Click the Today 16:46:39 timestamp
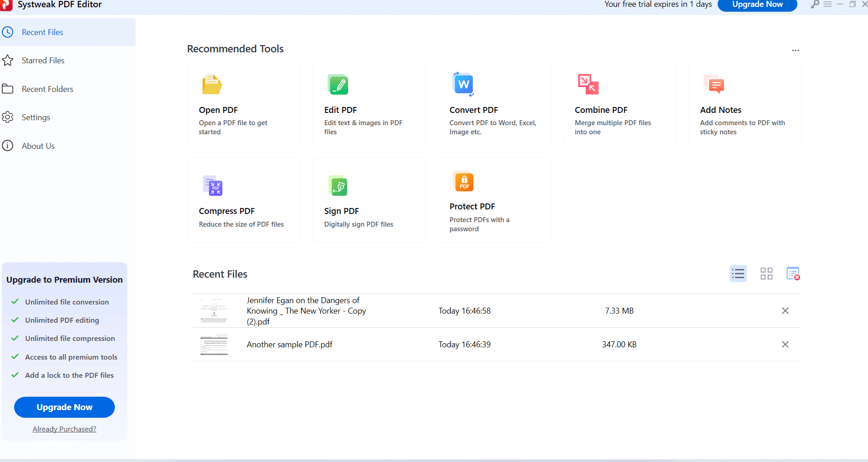This screenshot has width=868, height=462. click(464, 345)
